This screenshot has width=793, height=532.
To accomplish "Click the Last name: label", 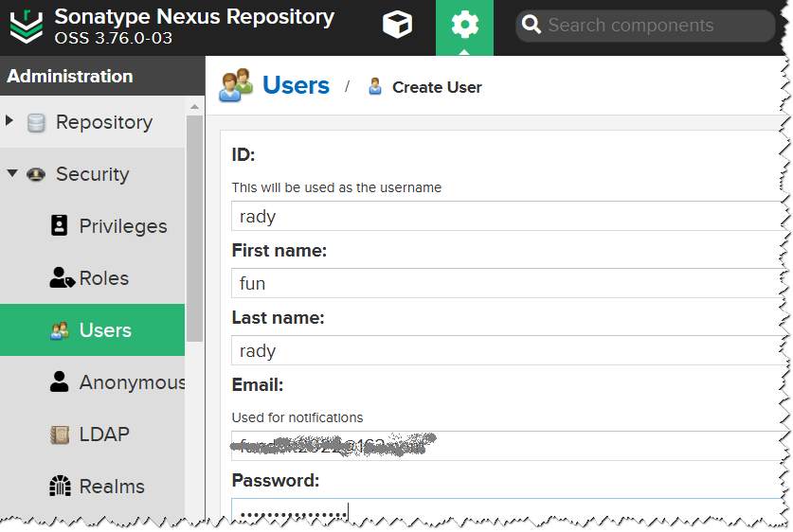I will 278,318.
